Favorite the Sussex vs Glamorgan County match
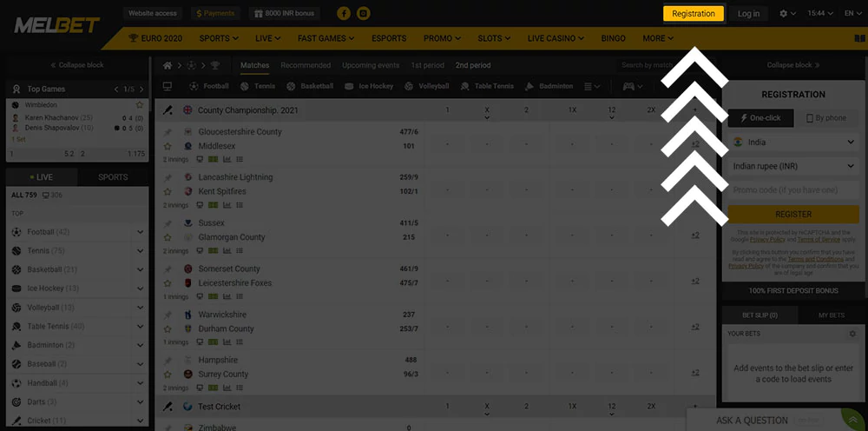The height and width of the screenshot is (431, 868). 168,237
